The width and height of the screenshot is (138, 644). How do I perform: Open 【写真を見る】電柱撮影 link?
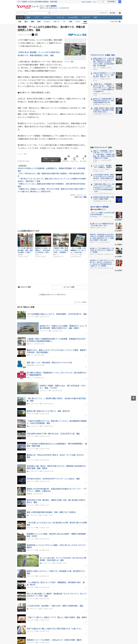click(x=39, y=54)
